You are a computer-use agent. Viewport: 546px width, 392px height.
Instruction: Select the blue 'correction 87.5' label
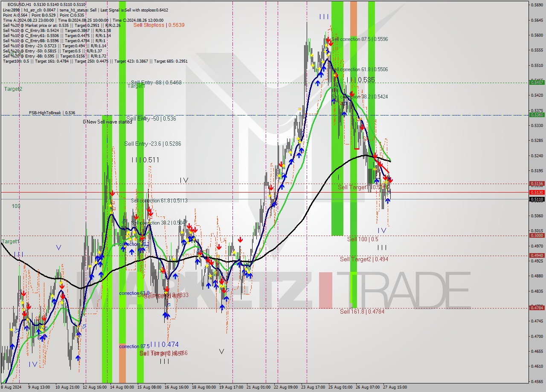[x=134, y=346]
